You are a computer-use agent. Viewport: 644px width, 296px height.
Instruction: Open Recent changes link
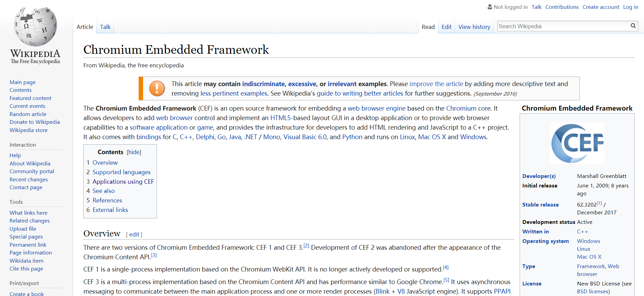[29, 179]
